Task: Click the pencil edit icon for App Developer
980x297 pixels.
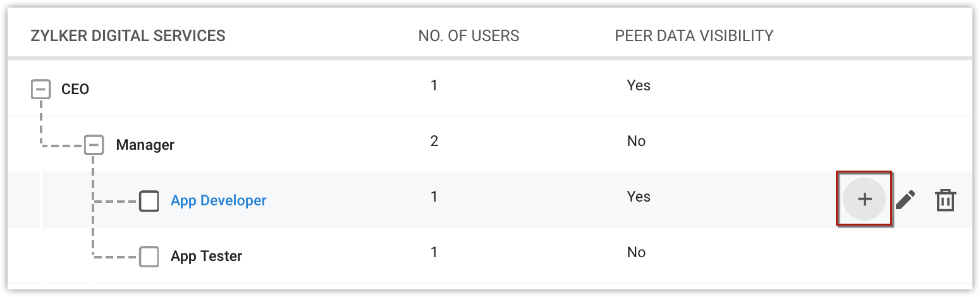Action: pos(905,200)
